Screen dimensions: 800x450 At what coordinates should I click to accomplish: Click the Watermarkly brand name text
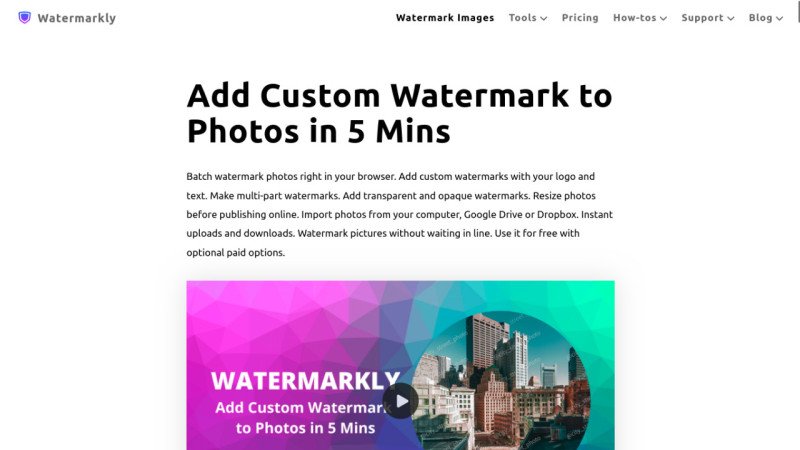[77, 18]
